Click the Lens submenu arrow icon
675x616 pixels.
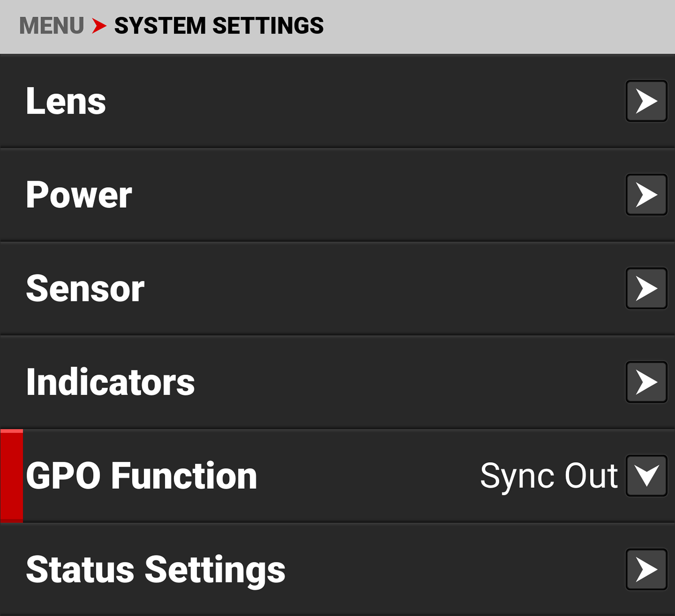click(646, 101)
